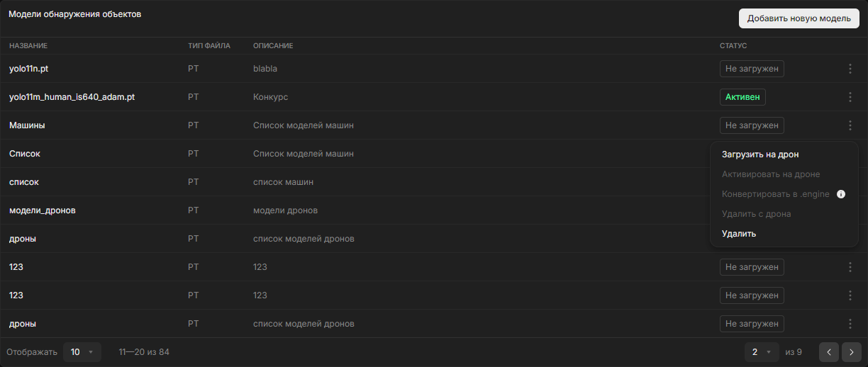Click the Не загружен status for yolo11n.pt

[x=752, y=69]
